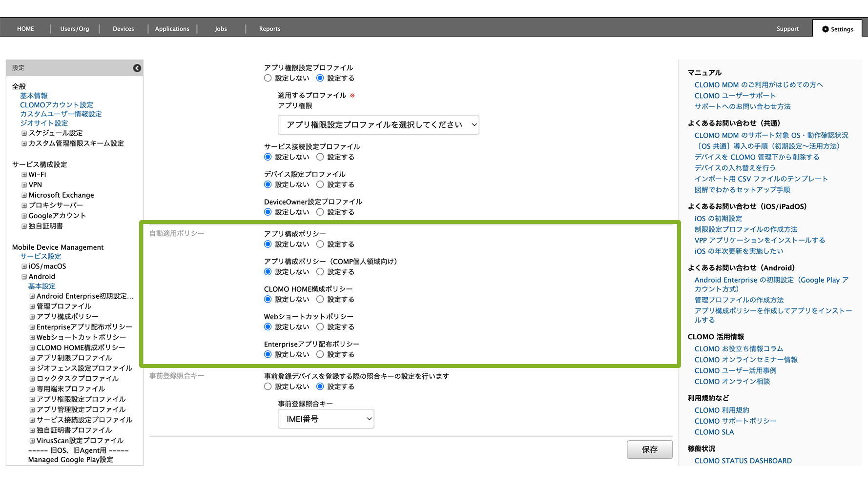
Task: Choose 設定しない for 事前登録照合キー
Action: (x=268, y=386)
